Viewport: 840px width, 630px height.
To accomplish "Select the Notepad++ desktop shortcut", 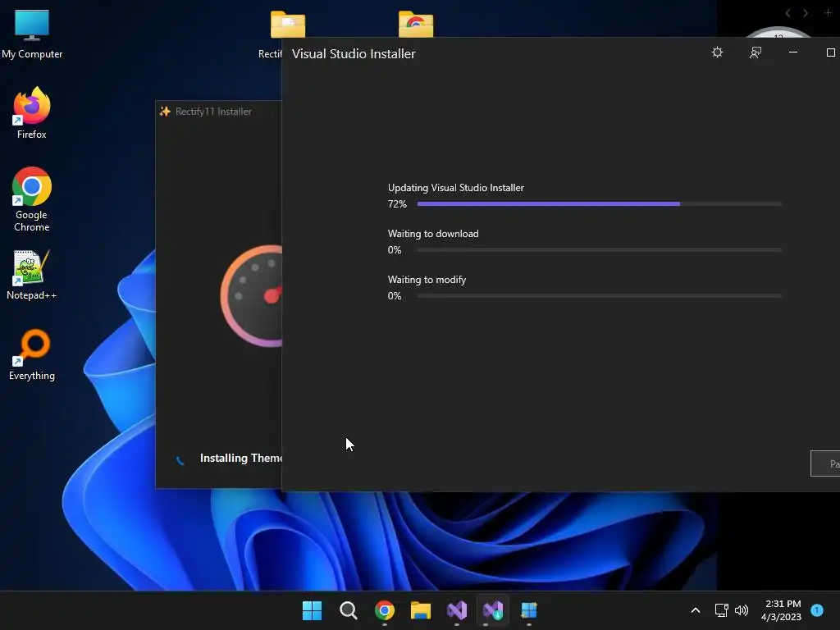I will [x=32, y=276].
